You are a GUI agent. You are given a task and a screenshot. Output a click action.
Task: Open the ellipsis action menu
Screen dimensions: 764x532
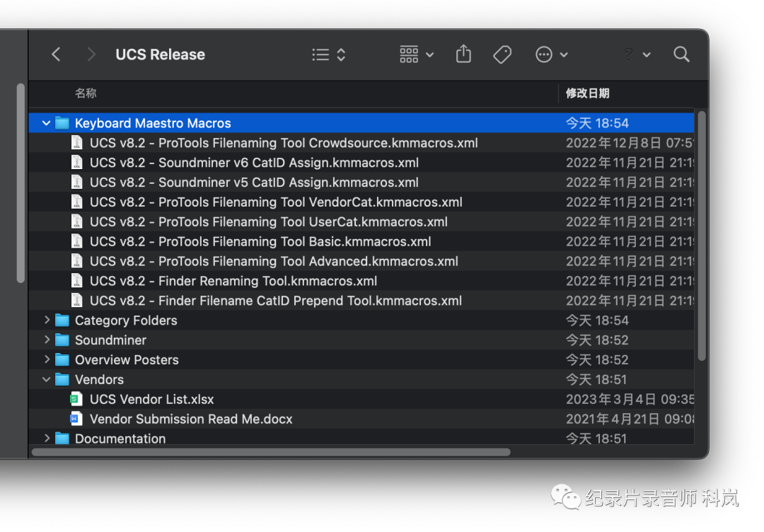[551, 54]
